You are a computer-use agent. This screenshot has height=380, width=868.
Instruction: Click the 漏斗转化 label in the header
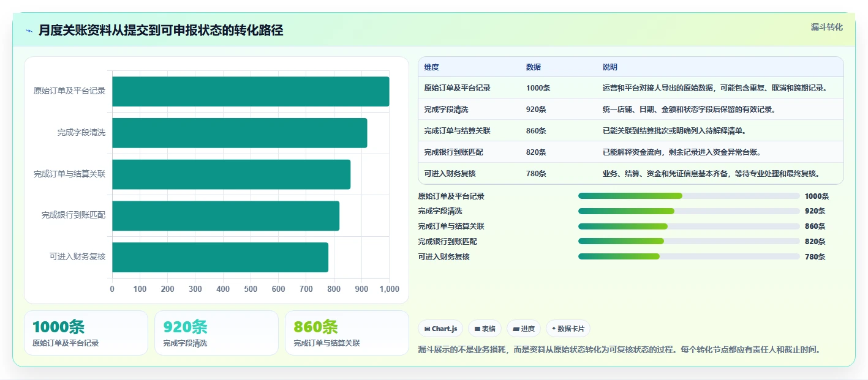[x=826, y=28]
